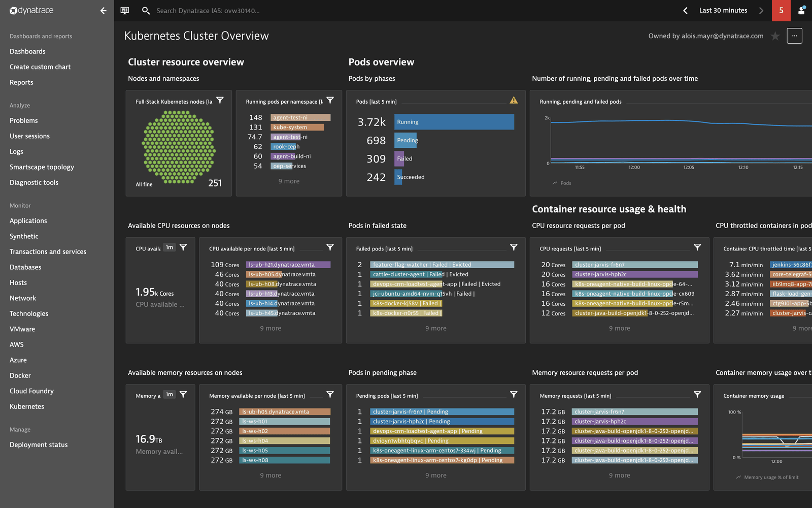Filter the CPU available summary tile
Image resolution: width=812 pixels, height=508 pixels.
[183, 247]
